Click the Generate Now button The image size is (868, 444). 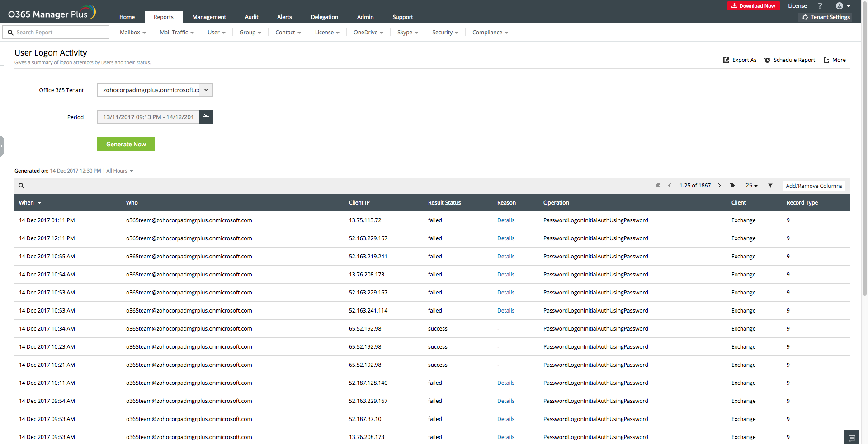tap(126, 144)
